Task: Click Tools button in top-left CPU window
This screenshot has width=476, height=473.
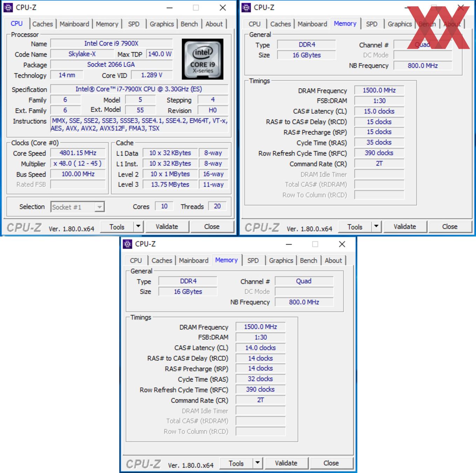Action: click(x=117, y=227)
